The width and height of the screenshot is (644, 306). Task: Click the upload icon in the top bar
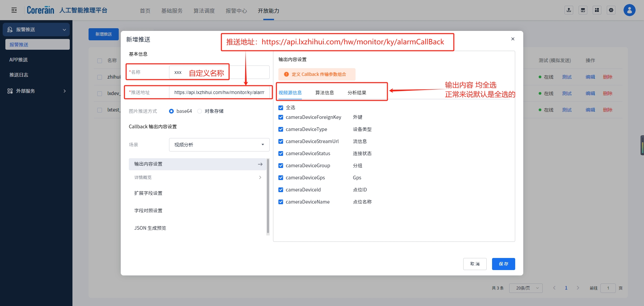click(x=569, y=10)
